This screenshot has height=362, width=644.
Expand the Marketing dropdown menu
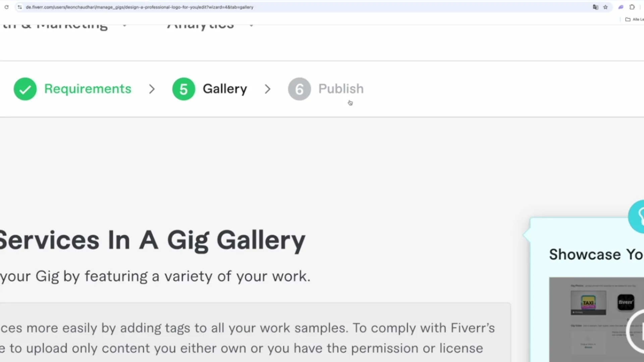coord(124,25)
